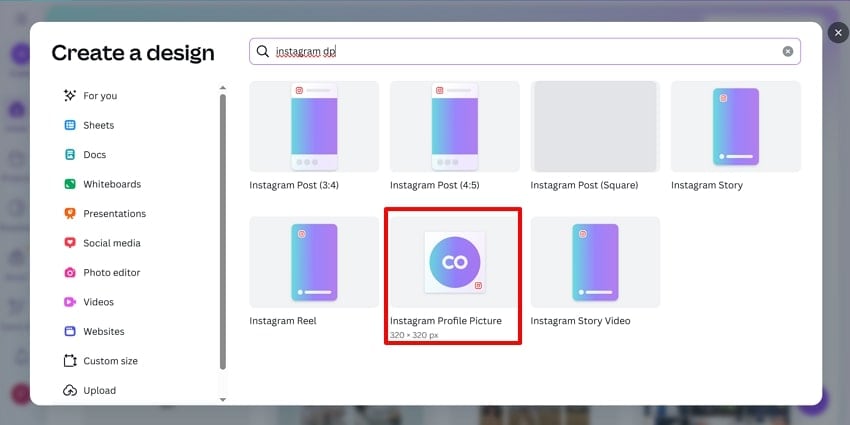Click the search magnifier icon
This screenshot has width=850, height=425.
[263, 51]
